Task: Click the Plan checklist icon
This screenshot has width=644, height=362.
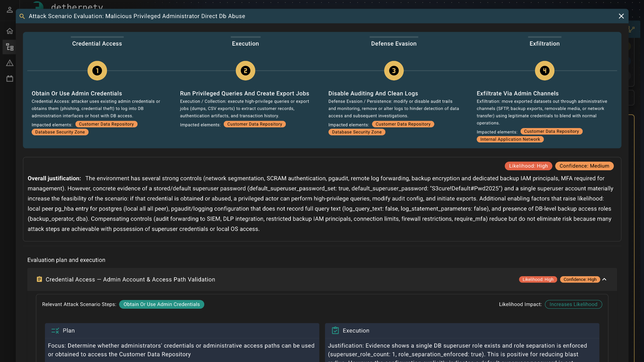Action: [55, 330]
